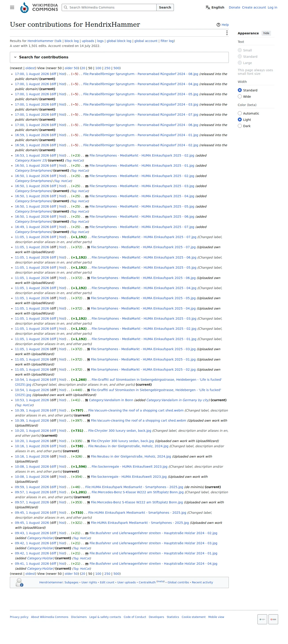Open Mercedes-Benz S-Klasse file in +1,201 row
Viewport: 288px width, 644px height.
137,492
